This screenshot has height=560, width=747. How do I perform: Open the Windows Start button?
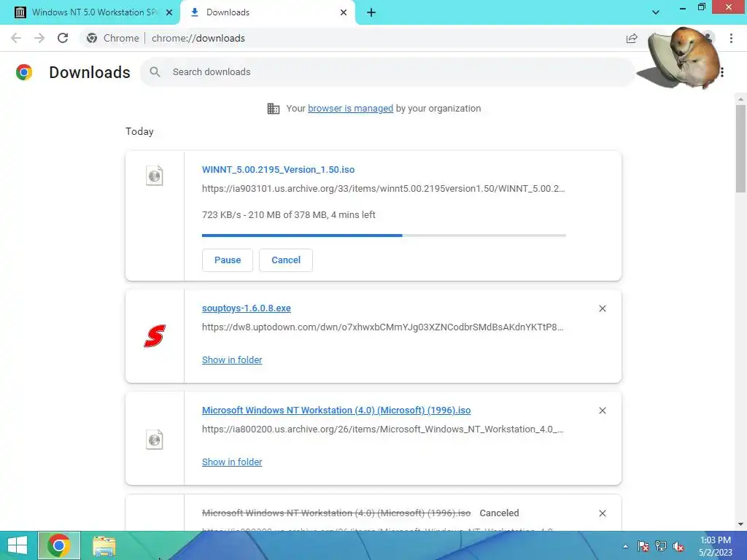tap(18, 545)
